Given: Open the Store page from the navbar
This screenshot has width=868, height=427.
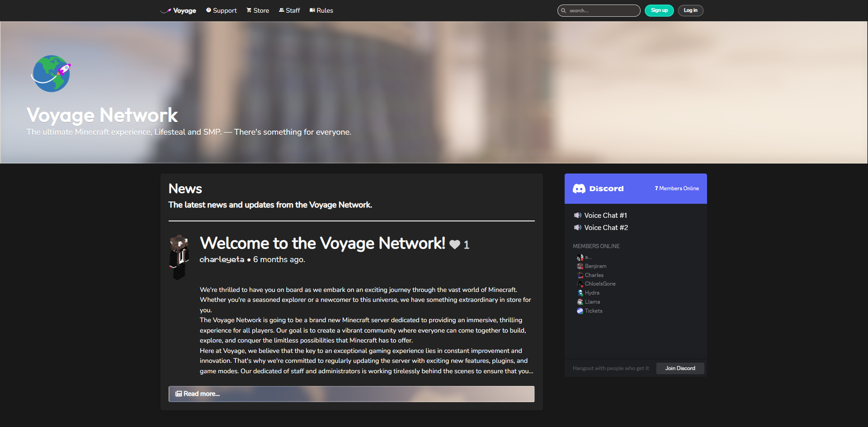Looking at the screenshot, I should [x=258, y=10].
